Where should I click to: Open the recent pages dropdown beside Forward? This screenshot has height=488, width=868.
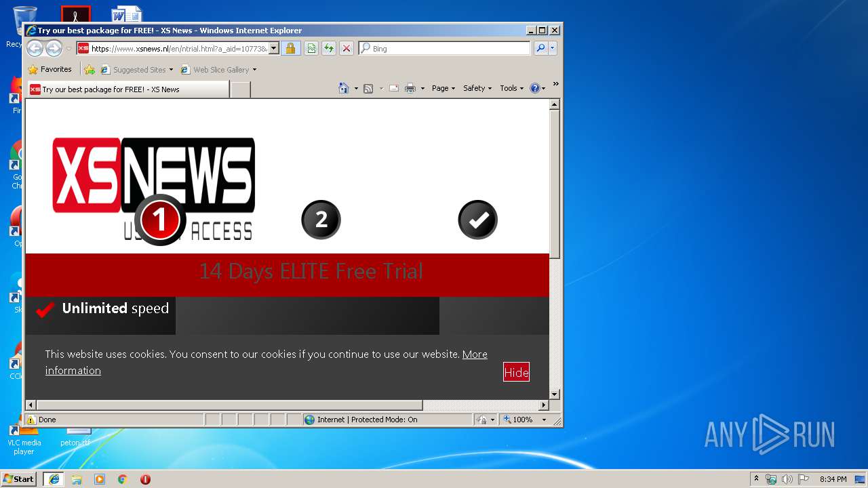click(x=68, y=49)
